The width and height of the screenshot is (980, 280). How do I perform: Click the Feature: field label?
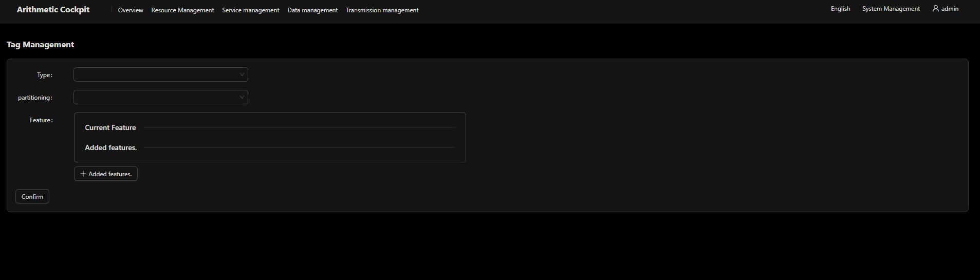(x=42, y=120)
